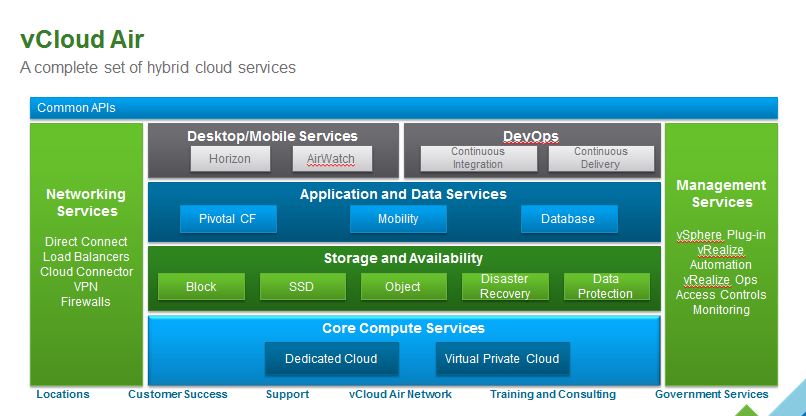Select the SSD storage box
806x416 pixels.
point(302,287)
